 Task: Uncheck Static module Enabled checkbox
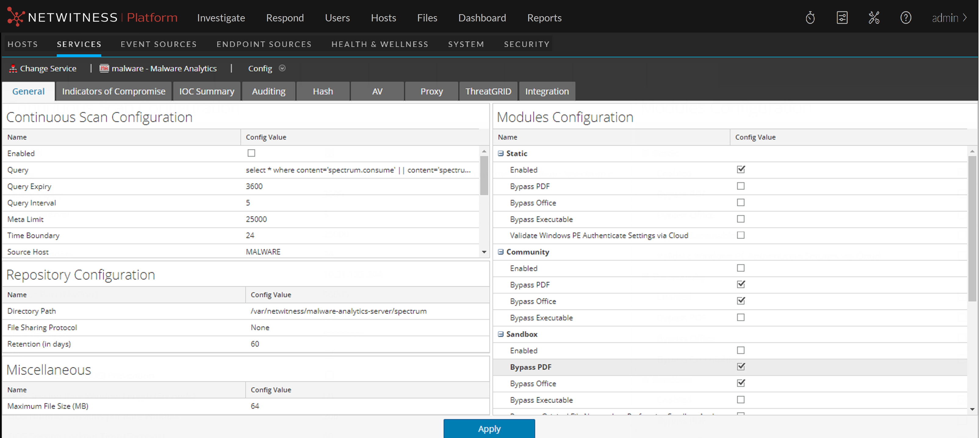[x=740, y=169]
